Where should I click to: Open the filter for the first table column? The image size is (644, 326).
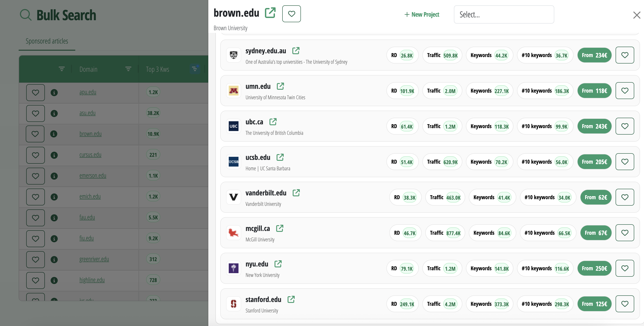62,69
